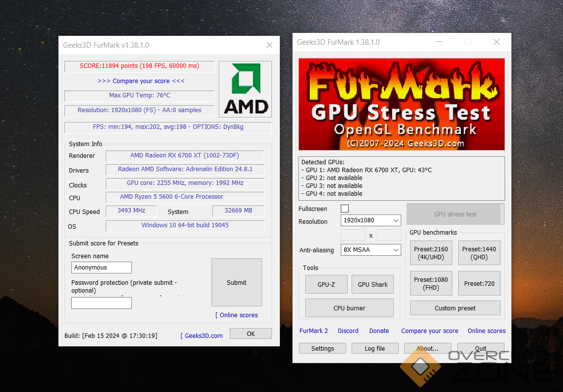The width and height of the screenshot is (563, 392).
Task: Select OS value Windows 10 64-bit build 19045
Action: pyautogui.click(x=185, y=225)
